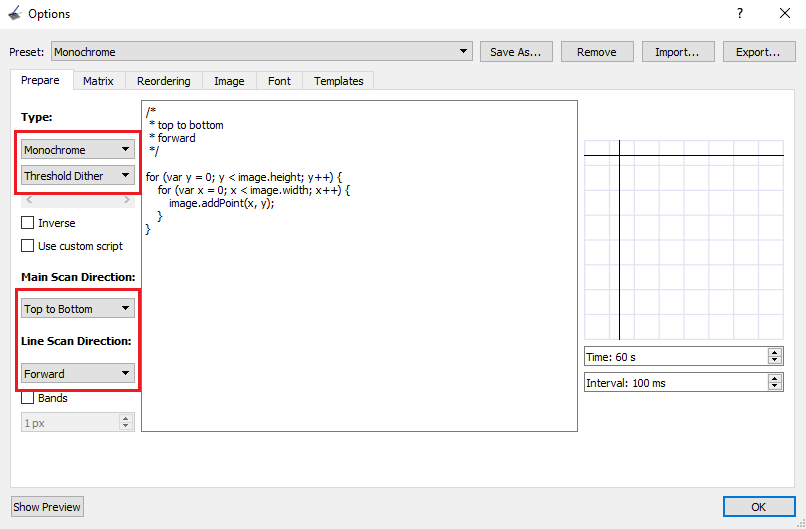Click the '* forward' comment line
Image resolution: width=806 pixels, height=529 pixels.
172,138
